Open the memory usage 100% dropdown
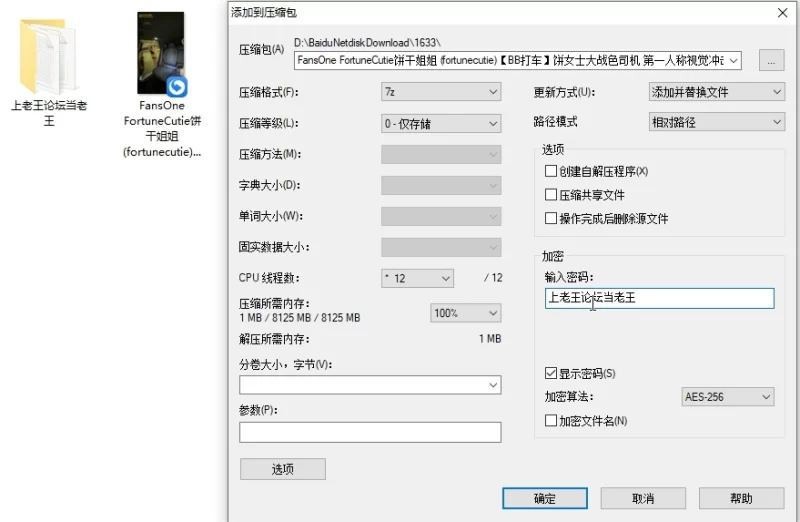800x522 pixels. 466,313
